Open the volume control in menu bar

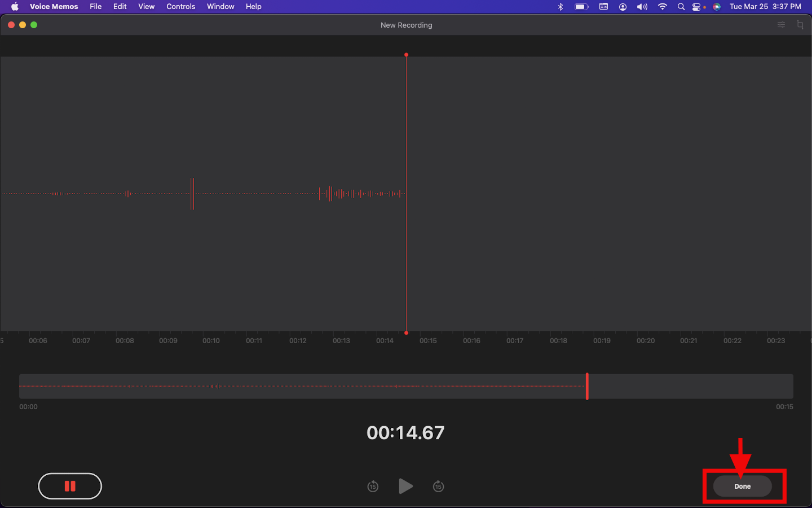(x=642, y=7)
